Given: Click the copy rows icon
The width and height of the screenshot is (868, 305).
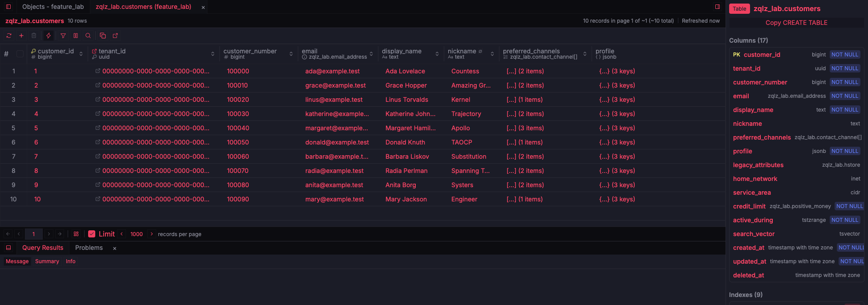Looking at the screenshot, I should 103,36.
